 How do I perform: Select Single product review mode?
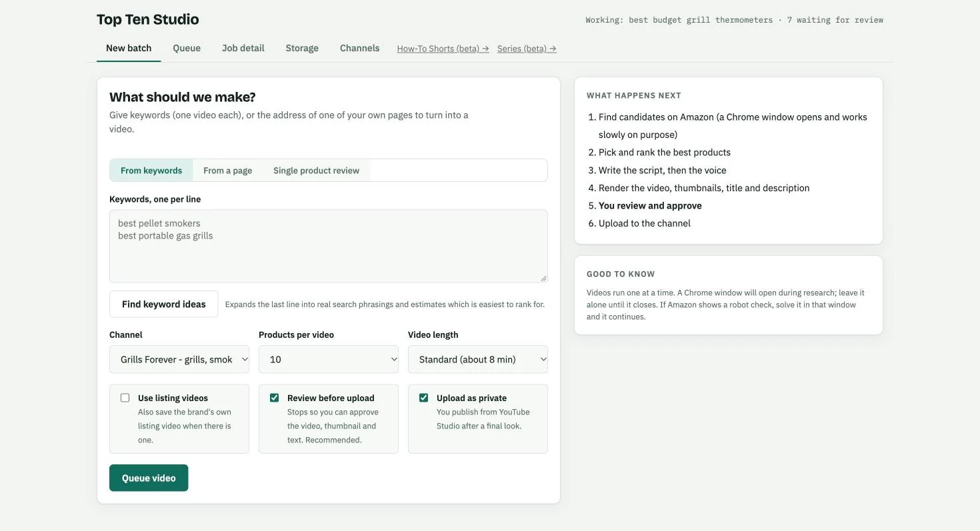316,171
